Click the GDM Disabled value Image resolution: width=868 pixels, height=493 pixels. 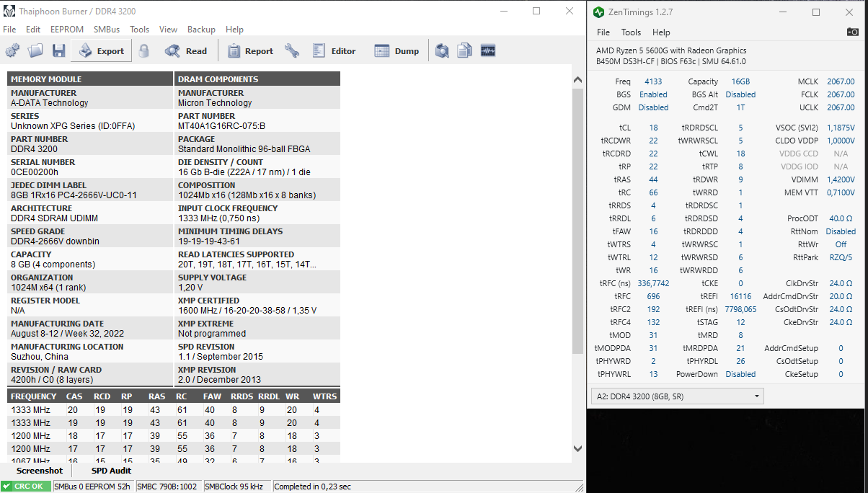(x=653, y=107)
